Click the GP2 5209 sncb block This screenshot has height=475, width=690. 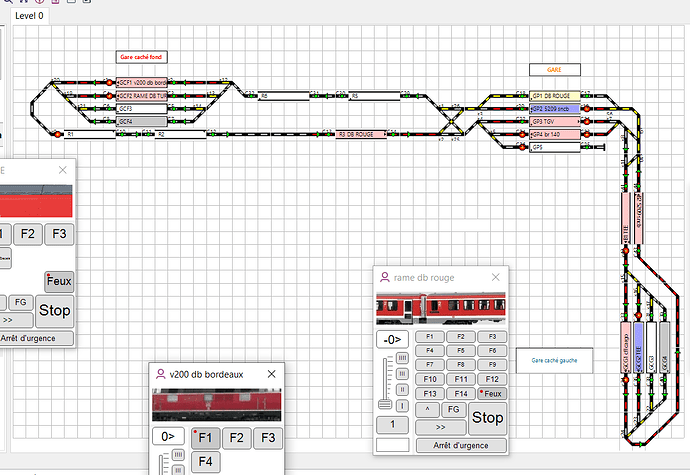point(555,108)
